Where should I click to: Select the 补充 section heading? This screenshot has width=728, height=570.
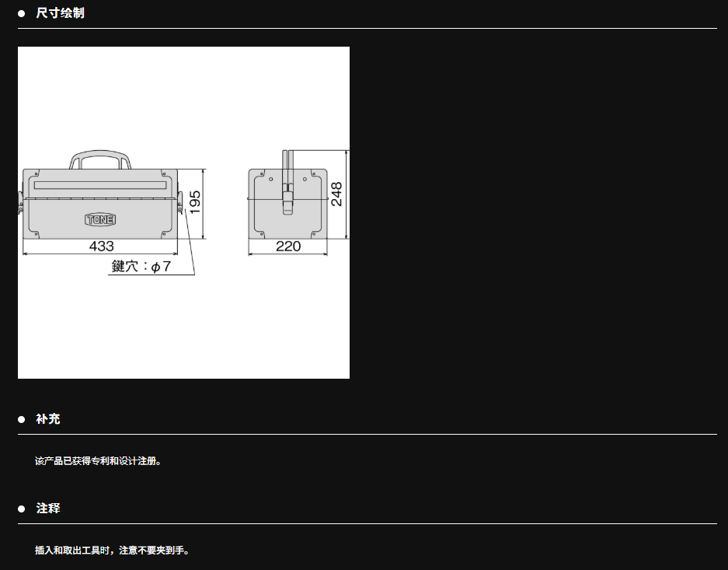click(x=48, y=419)
